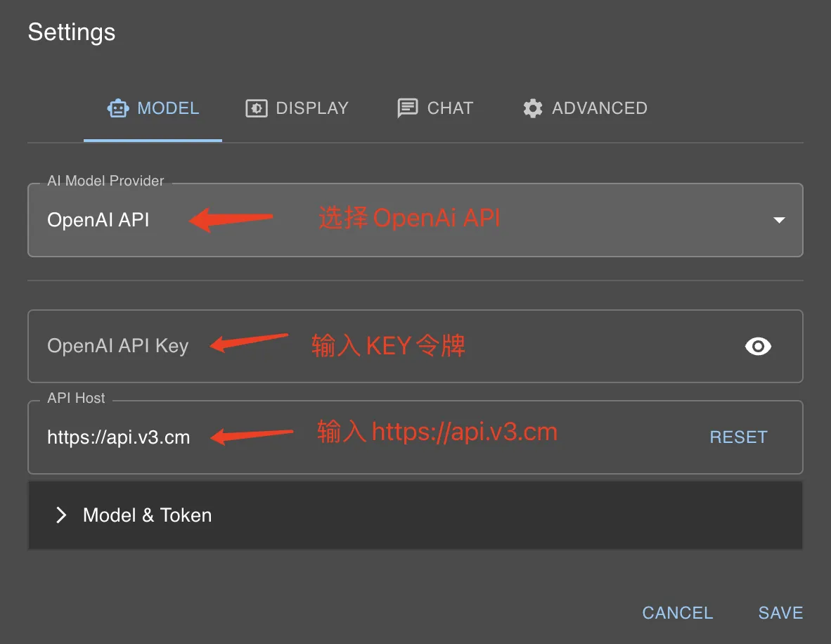831x644 pixels.
Task: Show the API key with eye icon
Action: pos(758,346)
